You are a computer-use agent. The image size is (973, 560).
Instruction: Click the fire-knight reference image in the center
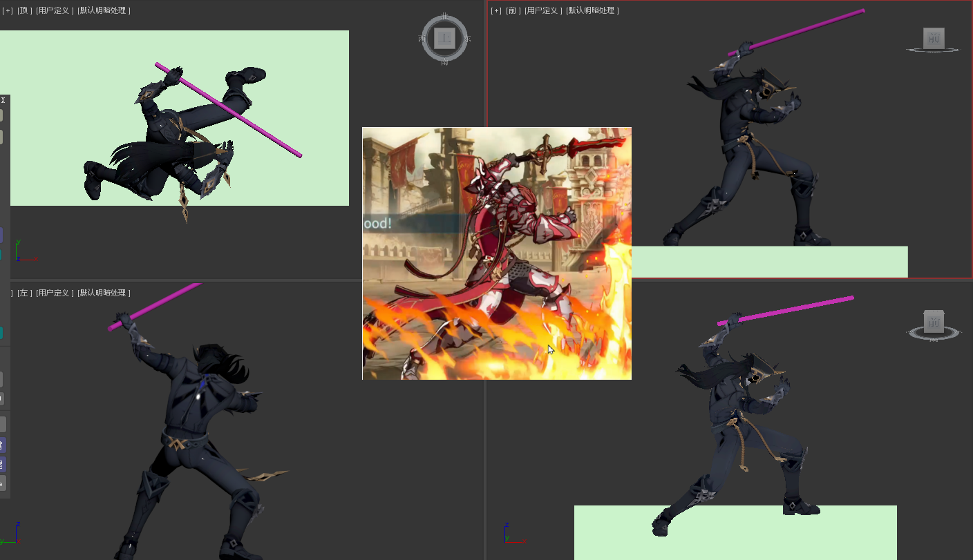click(497, 253)
